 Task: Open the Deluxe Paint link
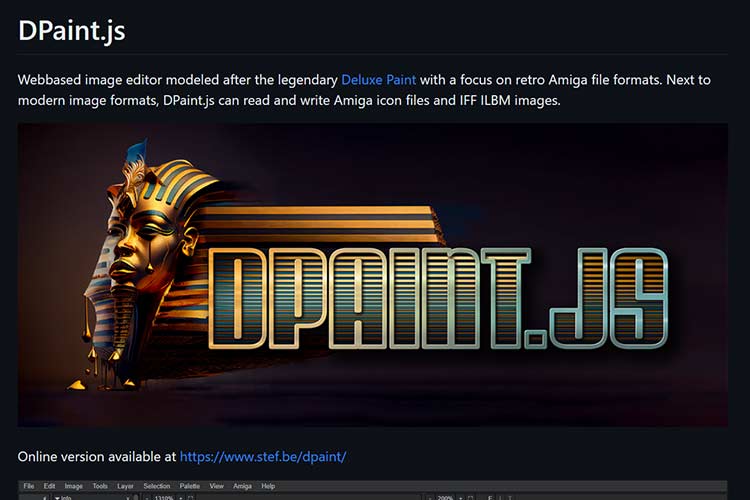click(x=379, y=79)
